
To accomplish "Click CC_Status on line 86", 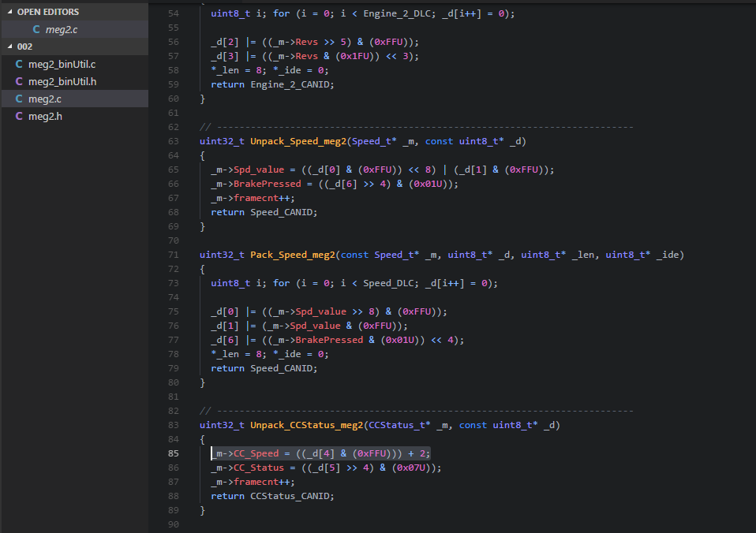I will pyautogui.click(x=259, y=468).
